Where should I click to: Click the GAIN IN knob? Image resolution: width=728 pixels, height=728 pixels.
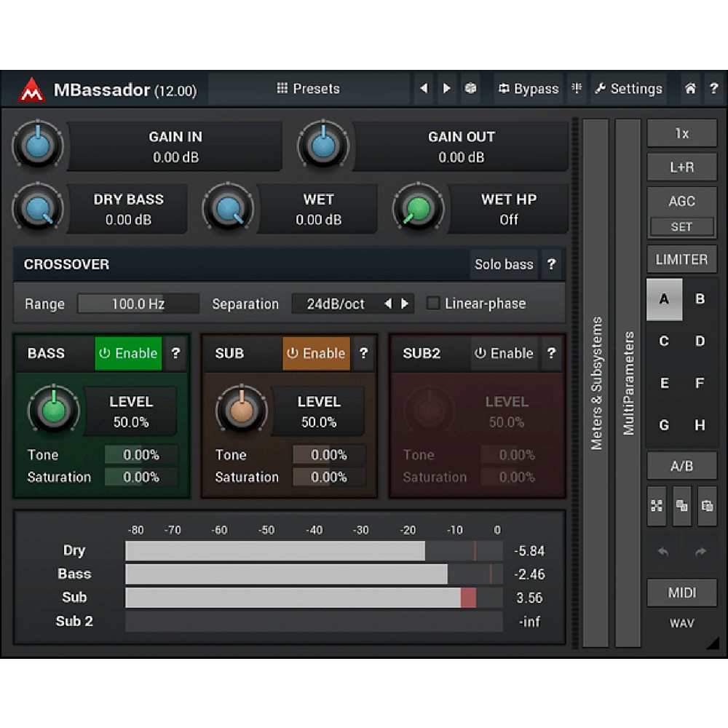pos(38,146)
